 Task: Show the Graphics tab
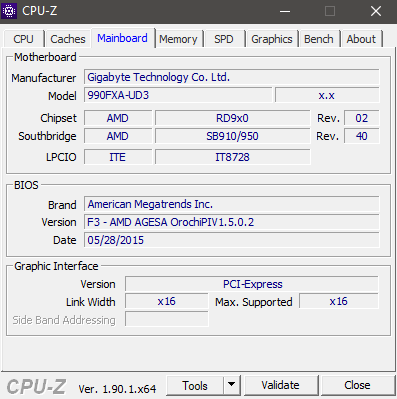point(272,39)
